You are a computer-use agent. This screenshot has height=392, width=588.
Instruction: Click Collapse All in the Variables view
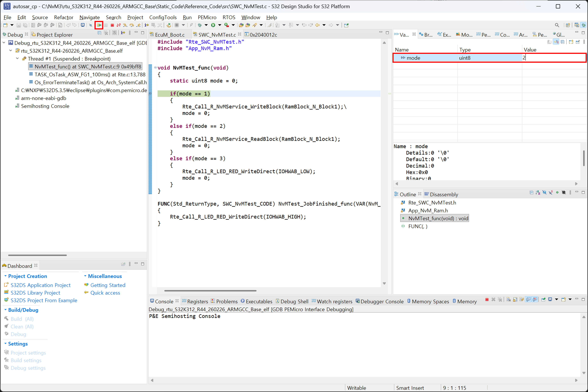[562, 42]
